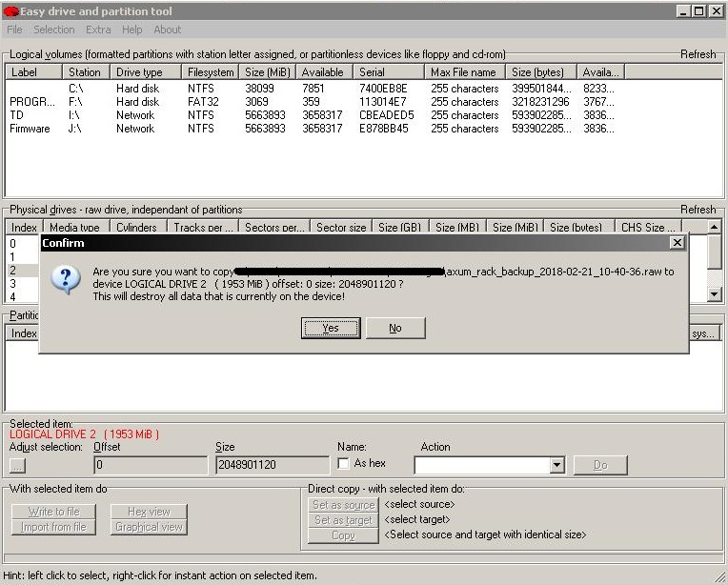Sort volumes by Filesystem column header
The image size is (728, 585).
(211, 72)
